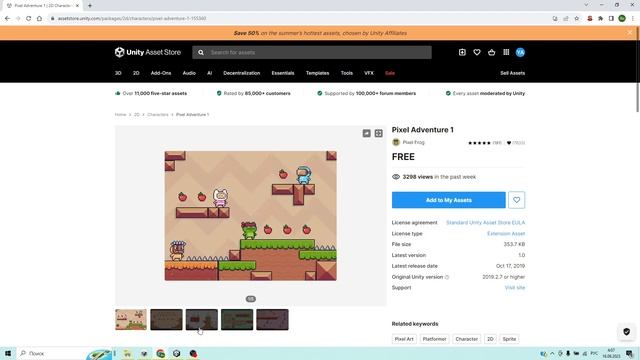Click the search magnifier icon

[x=201, y=52]
